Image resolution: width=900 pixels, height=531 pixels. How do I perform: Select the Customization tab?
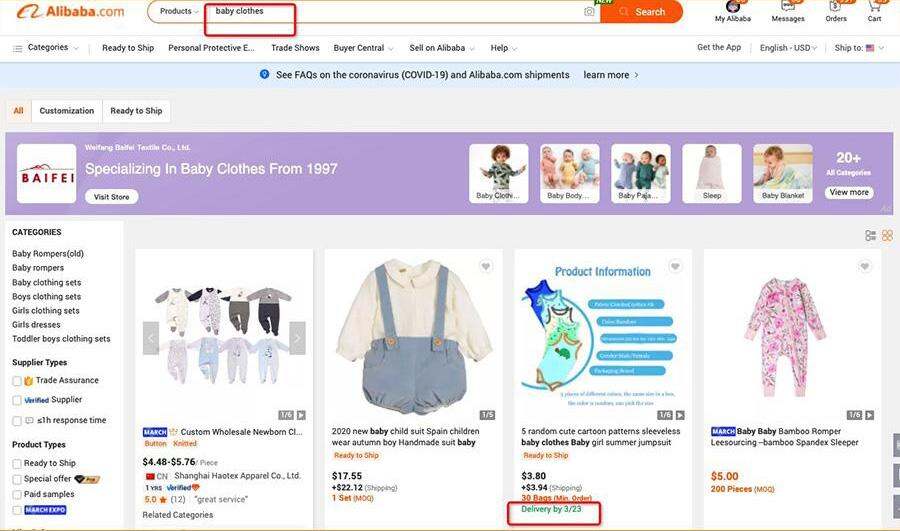coord(67,111)
